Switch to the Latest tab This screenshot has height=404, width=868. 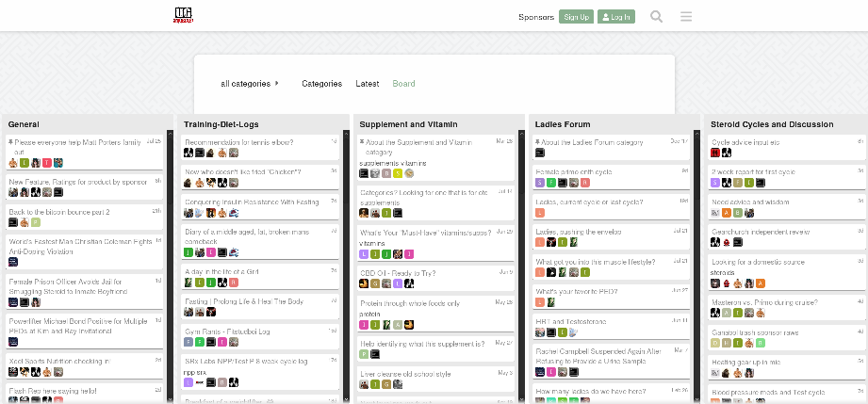[367, 84]
